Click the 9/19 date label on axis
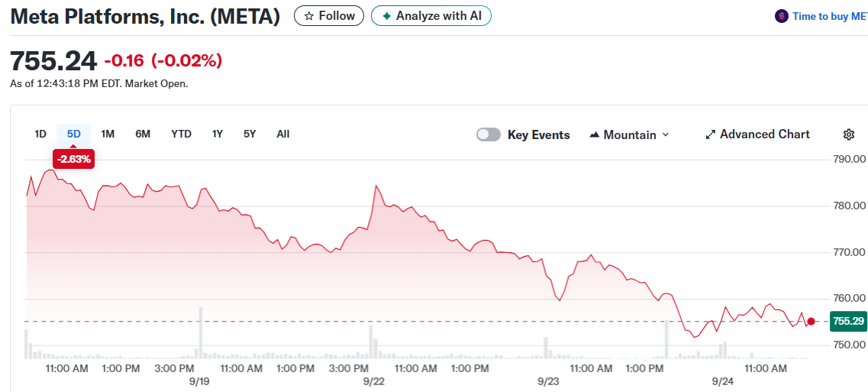Screen dimensions: 868x392 pyautogui.click(x=199, y=381)
